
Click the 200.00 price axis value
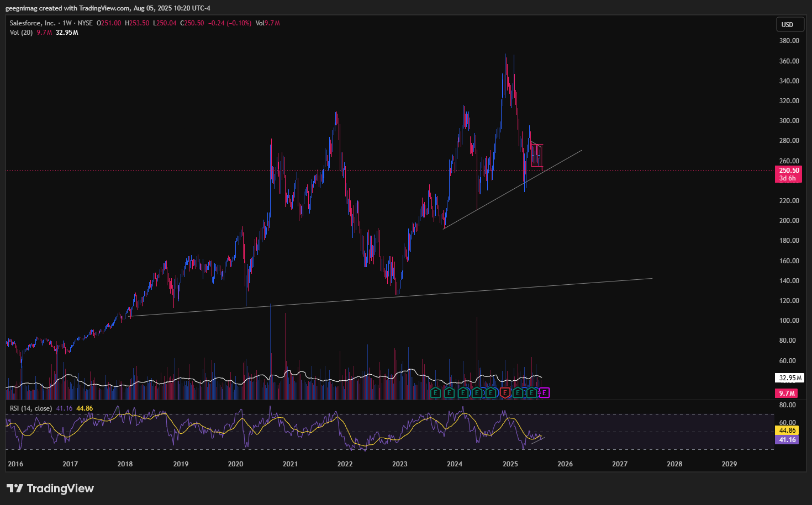click(x=789, y=221)
